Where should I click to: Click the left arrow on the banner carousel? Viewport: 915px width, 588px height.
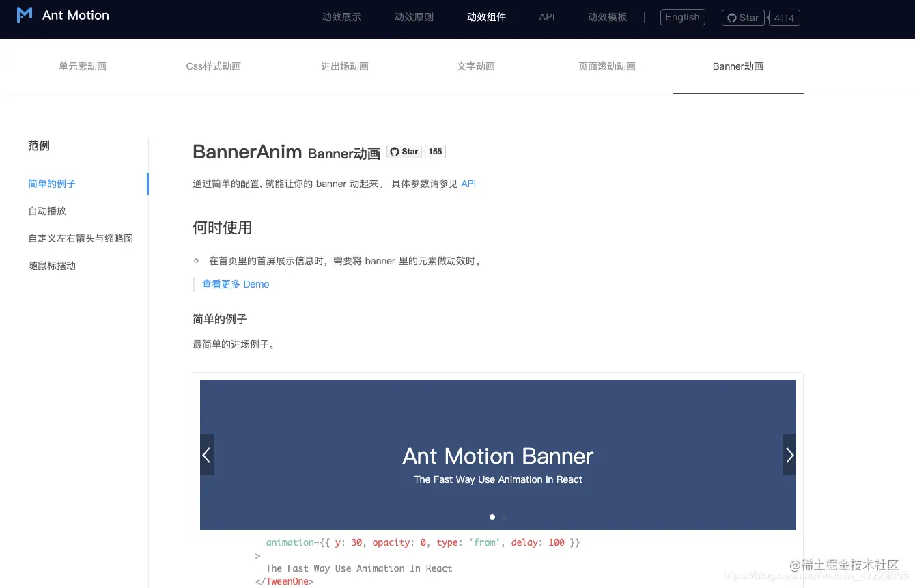(207, 454)
